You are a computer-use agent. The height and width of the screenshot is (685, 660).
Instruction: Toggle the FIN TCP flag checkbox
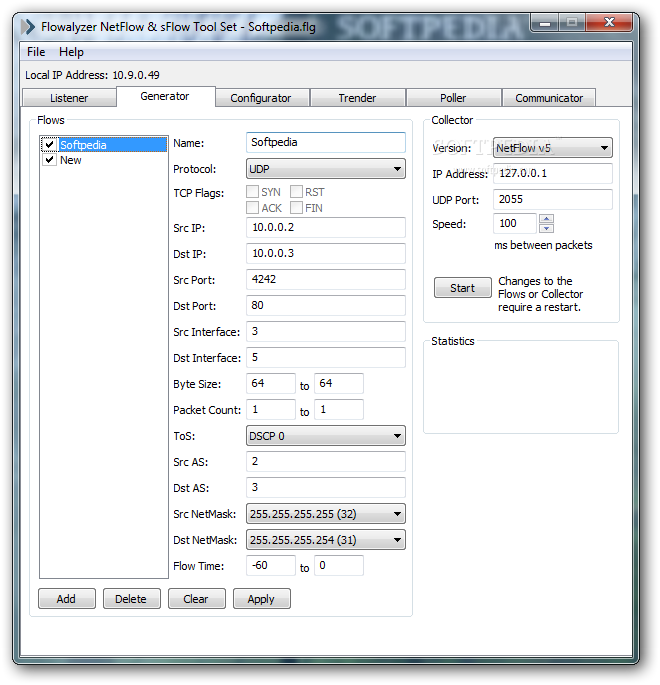pyautogui.click(x=296, y=208)
